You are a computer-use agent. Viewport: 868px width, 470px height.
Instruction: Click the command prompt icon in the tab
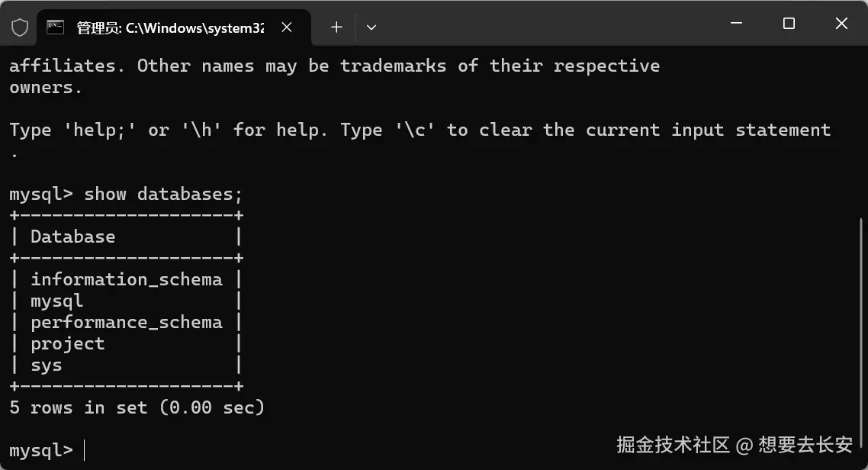coord(56,27)
